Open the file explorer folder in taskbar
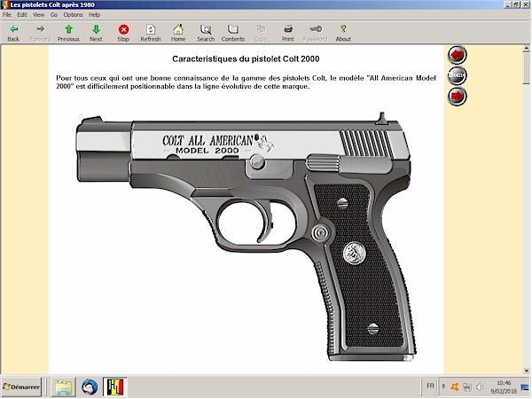This screenshot has width=532, height=399. [64, 387]
